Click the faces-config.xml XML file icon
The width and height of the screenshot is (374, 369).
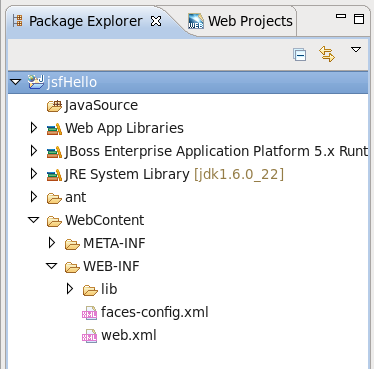[x=90, y=313]
